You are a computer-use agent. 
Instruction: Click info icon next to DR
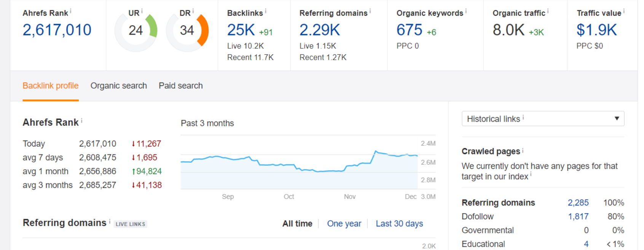click(193, 11)
